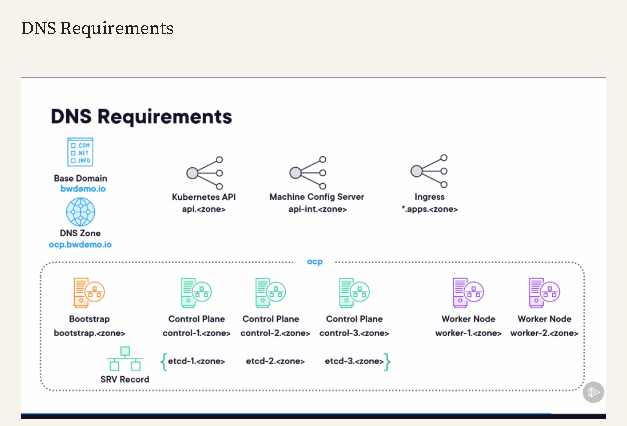Image resolution: width=627 pixels, height=426 pixels.
Task: Click the control-2 Control Plane server icon
Action: [270, 293]
